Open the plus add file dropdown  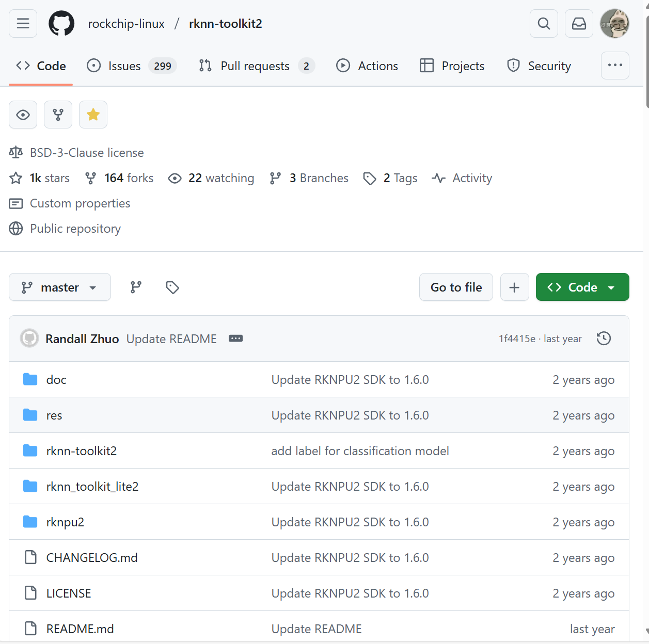click(514, 287)
